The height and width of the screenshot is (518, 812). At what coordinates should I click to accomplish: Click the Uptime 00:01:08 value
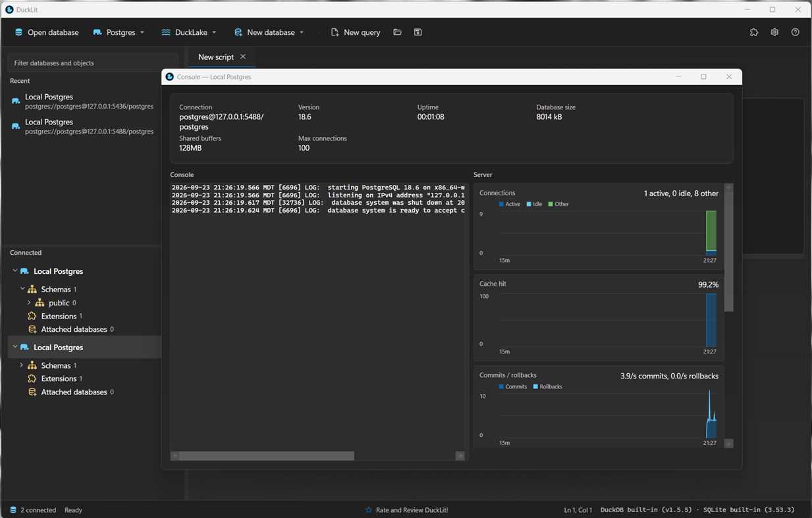431,117
